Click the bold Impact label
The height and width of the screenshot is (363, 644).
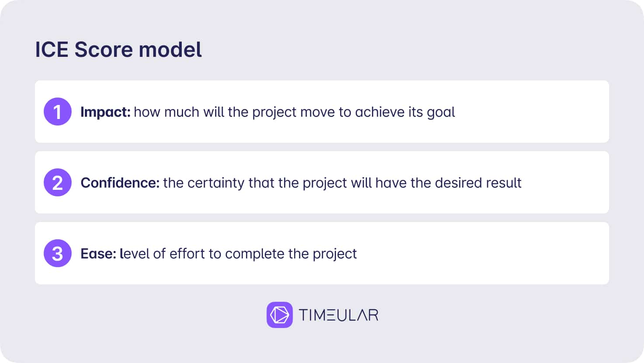pyautogui.click(x=105, y=112)
